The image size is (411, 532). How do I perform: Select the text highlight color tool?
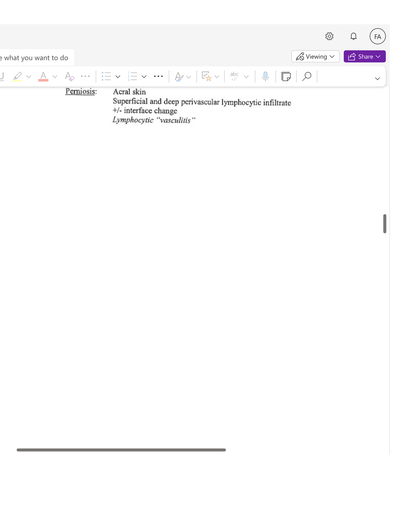[x=17, y=76]
